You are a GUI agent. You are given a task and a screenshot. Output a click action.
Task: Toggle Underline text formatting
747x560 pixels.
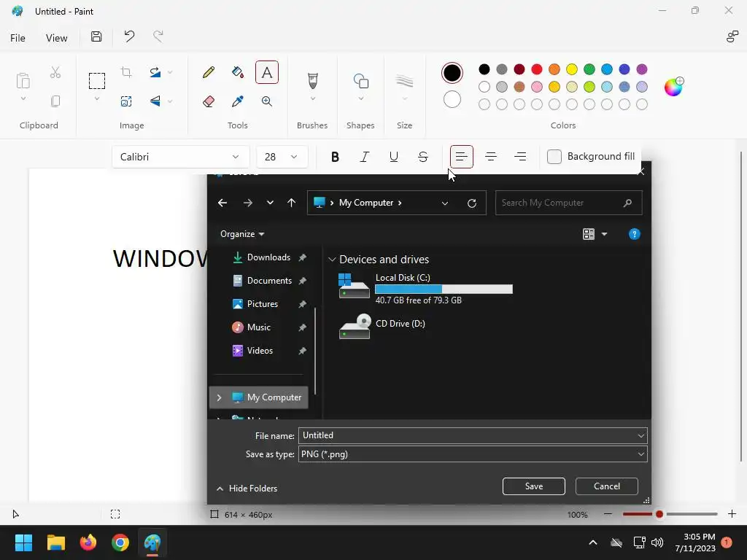pyautogui.click(x=393, y=157)
